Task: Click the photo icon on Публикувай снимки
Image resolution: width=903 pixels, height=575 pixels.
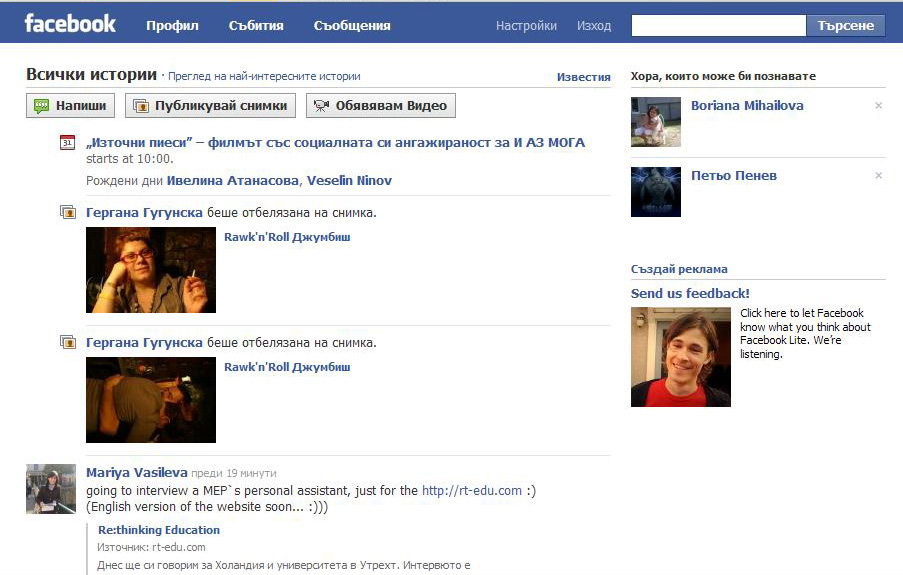Action: [141, 106]
